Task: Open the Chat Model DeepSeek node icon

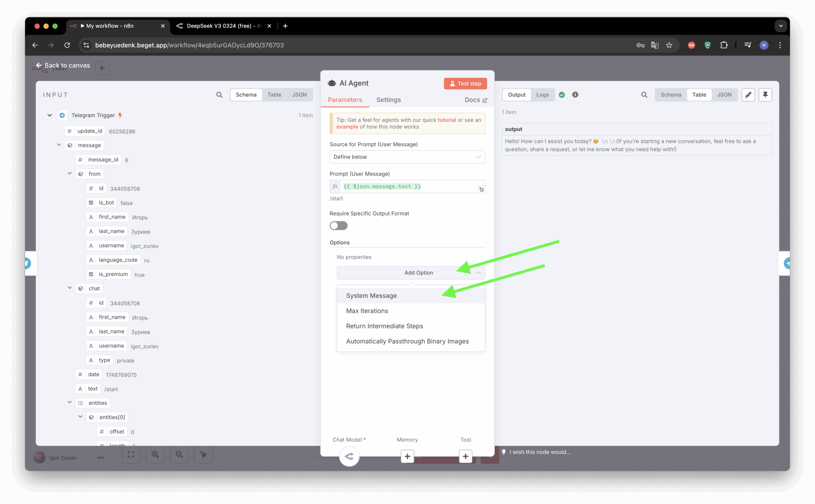Action: (x=349, y=456)
